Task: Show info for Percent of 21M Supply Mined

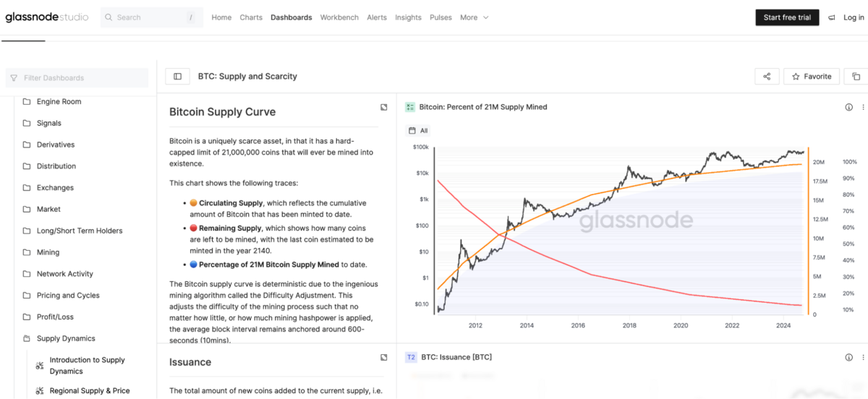Action: pyautogui.click(x=849, y=107)
